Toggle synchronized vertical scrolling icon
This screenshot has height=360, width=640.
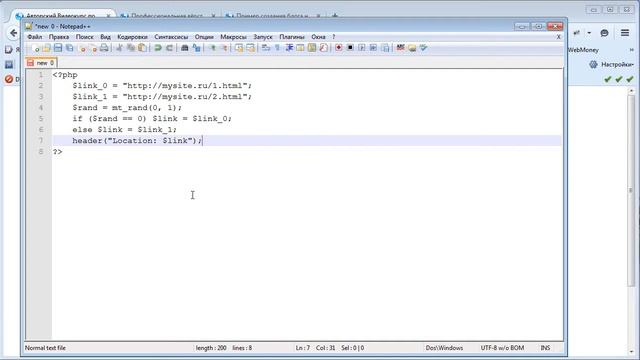[x=239, y=48]
